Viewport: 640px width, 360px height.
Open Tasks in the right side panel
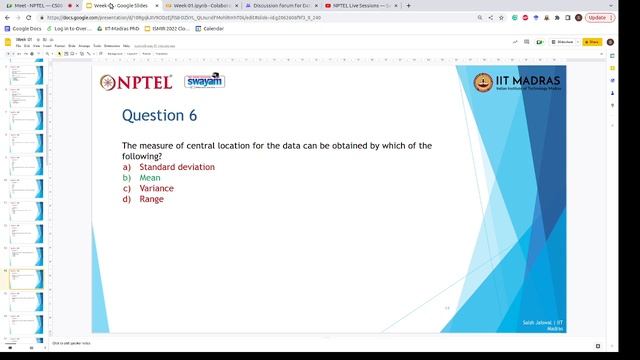(x=612, y=81)
